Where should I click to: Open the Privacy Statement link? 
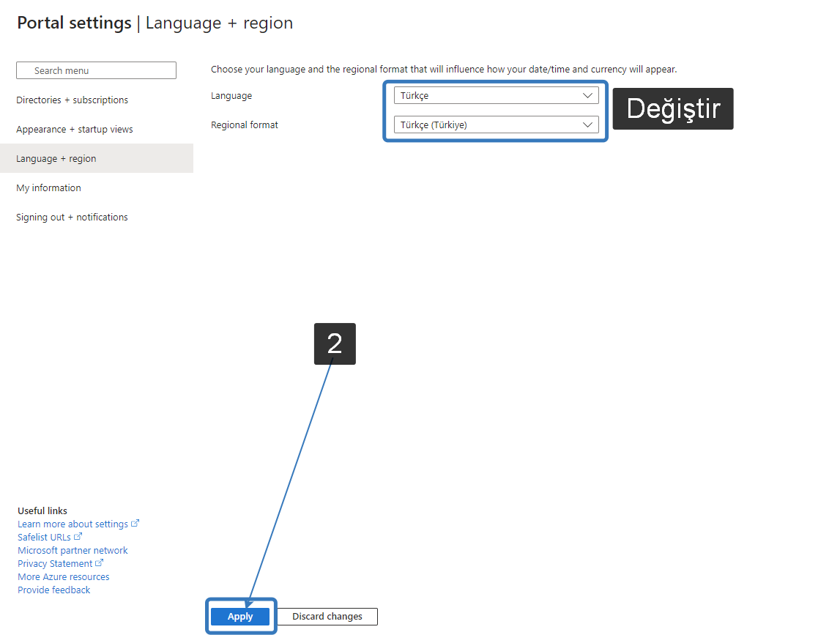click(55, 562)
